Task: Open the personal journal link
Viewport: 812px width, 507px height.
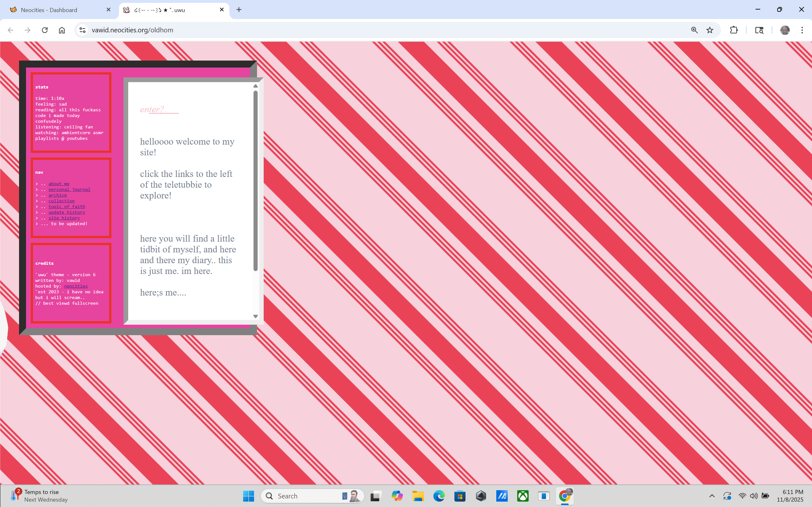Action: pos(69,190)
